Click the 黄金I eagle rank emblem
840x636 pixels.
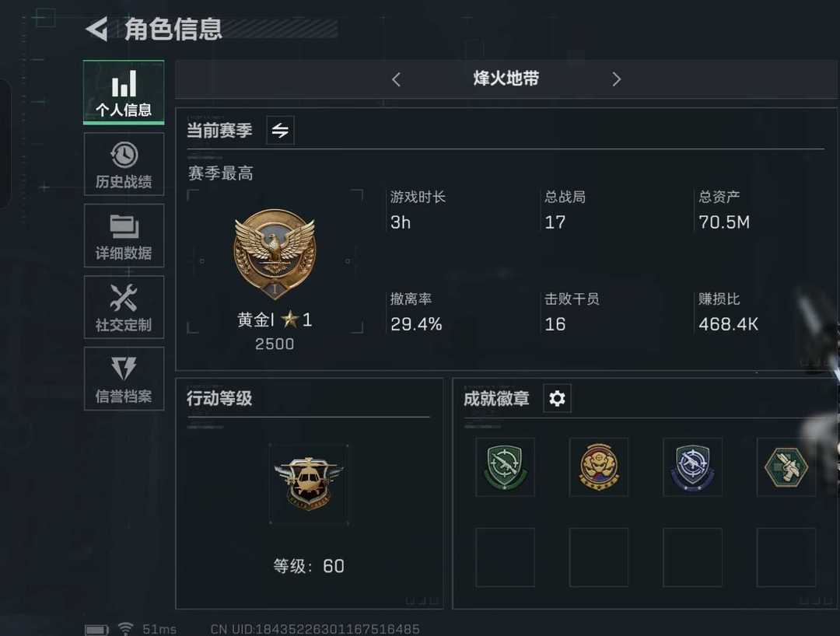point(275,253)
